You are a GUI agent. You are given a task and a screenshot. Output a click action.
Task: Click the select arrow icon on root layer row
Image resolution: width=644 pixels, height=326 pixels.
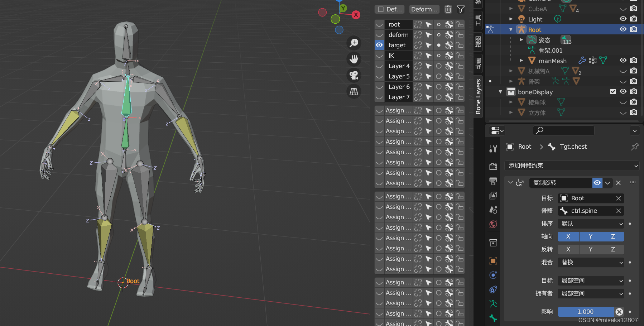tap(428, 24)
